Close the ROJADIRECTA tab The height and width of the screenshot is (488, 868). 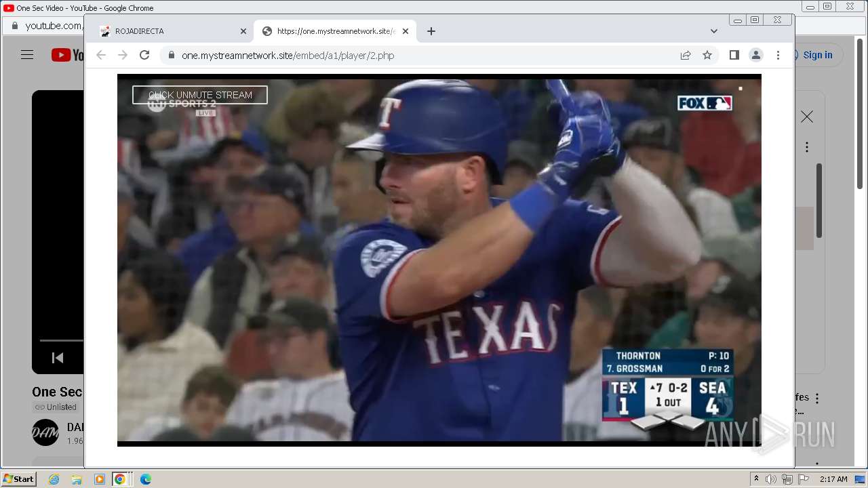pos(243,31)
